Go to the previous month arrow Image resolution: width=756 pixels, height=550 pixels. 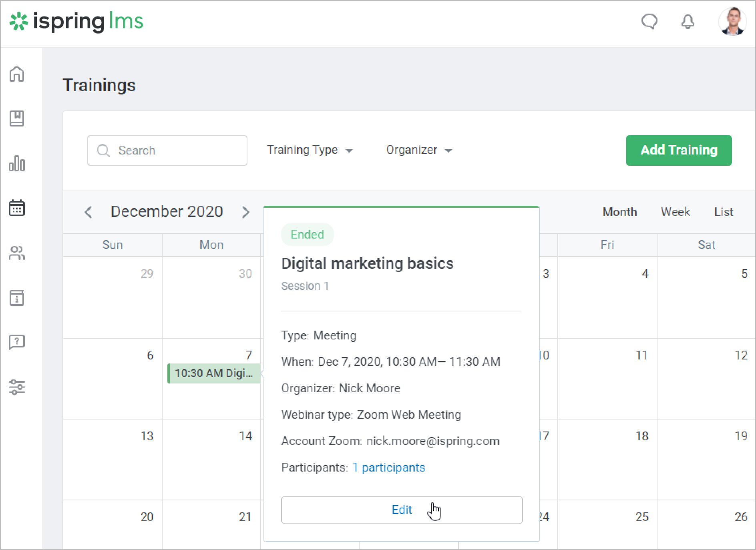(x=88, y=212)
